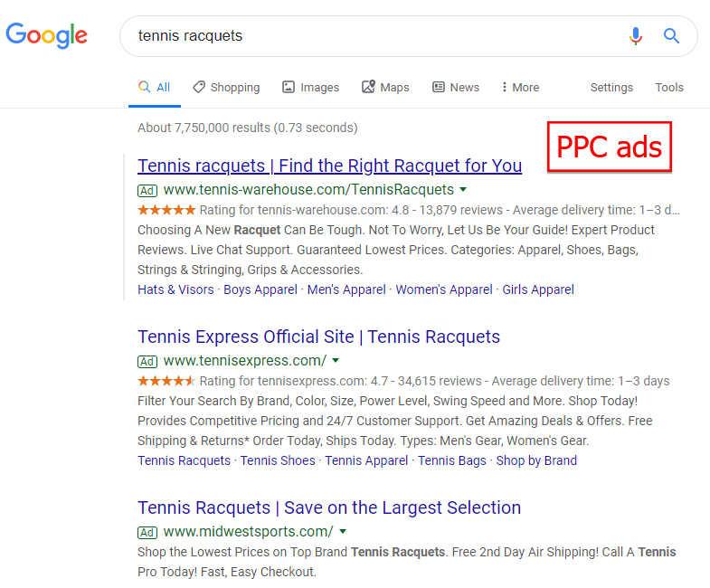Click the Google logo
Viewport: 710px width, 588px height.
[x=46, y=35]
